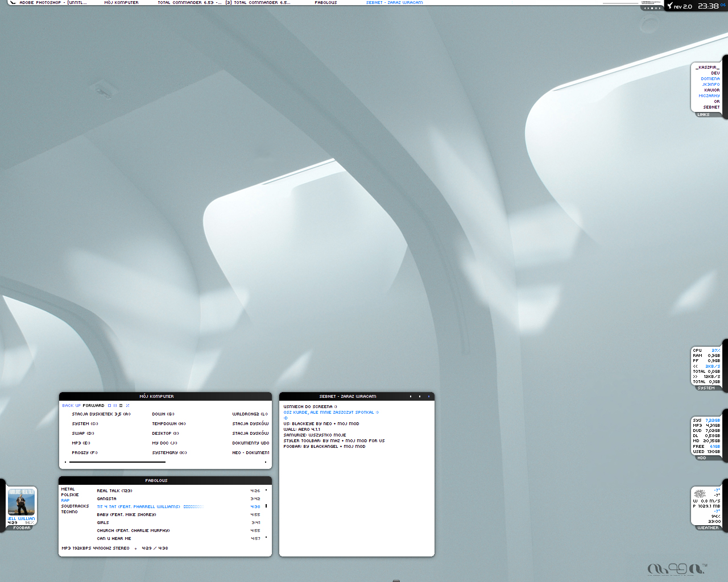Play track Baby (feat. Mike Shorey)
Image resolution: width=728 pixels, height=582 pixels.
coord(126,515)
